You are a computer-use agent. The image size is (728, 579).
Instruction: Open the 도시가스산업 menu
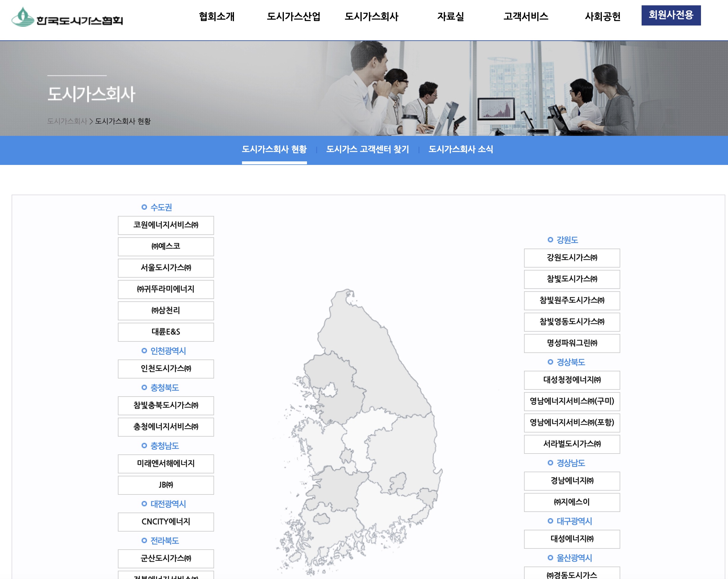(293, 16)
